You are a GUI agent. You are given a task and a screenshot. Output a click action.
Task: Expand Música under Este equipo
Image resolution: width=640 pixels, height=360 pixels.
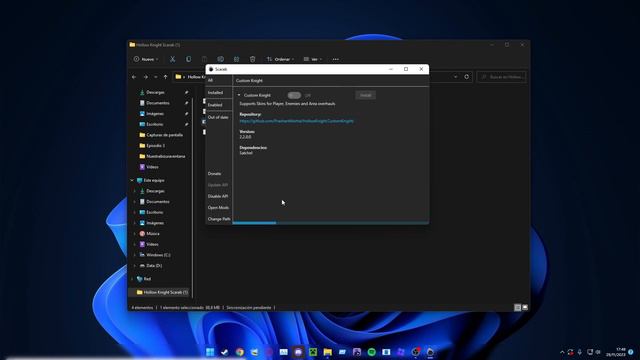click(135, 233)
